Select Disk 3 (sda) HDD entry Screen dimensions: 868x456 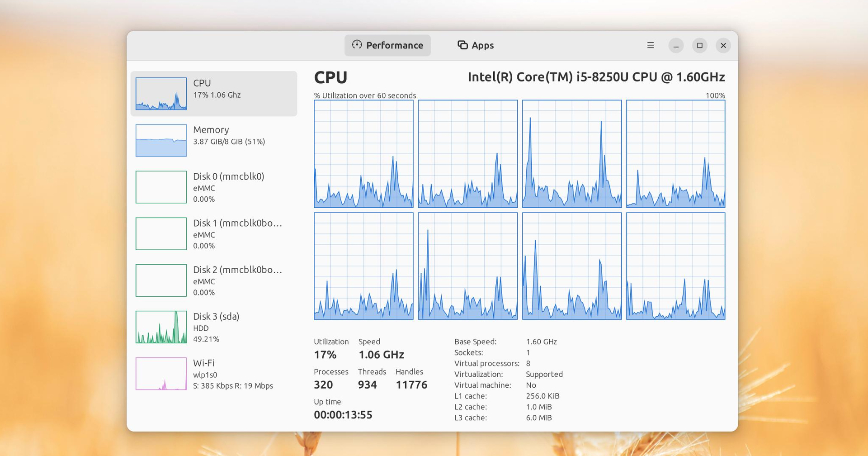tap(214, 327)
